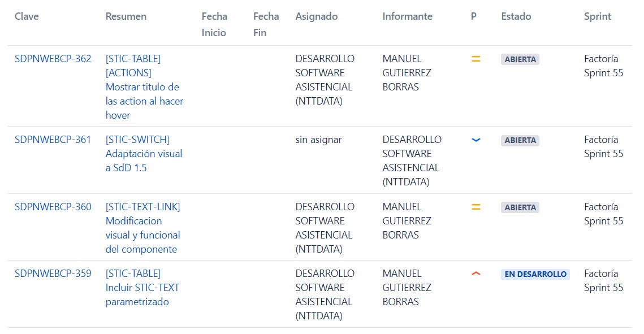The image size is (644, 334).
Task: Open the STIC-TEXT-LINK Modificacion visual summary
Action: click(143, 228)
